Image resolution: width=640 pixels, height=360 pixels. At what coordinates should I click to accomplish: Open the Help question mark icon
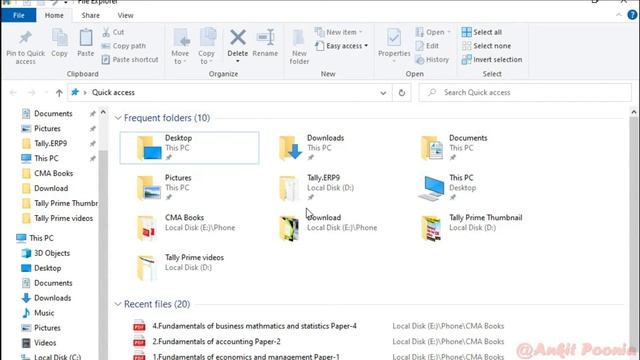tap(632, 15)
